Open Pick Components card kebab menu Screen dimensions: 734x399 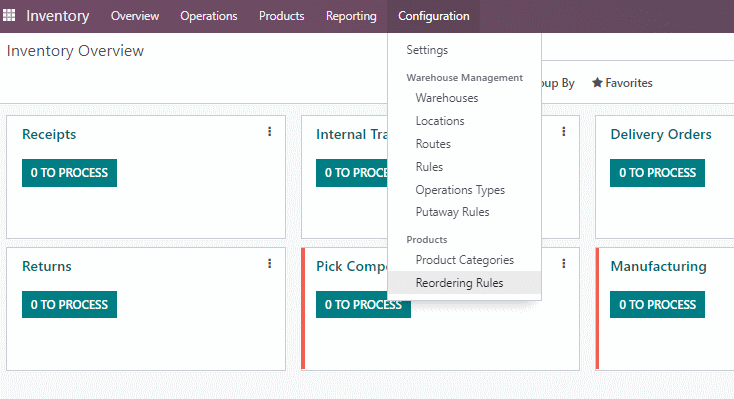[x=564, y=264]
